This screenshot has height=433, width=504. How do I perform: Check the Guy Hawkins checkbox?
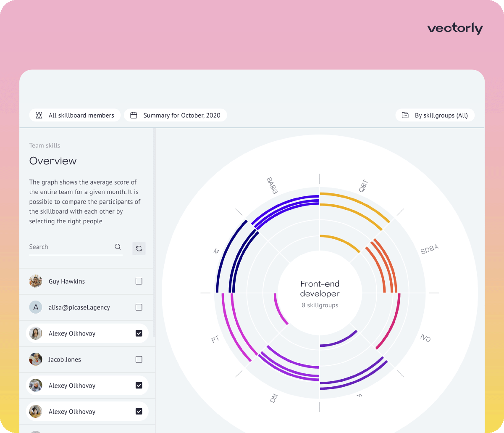[x=139, y=281]
